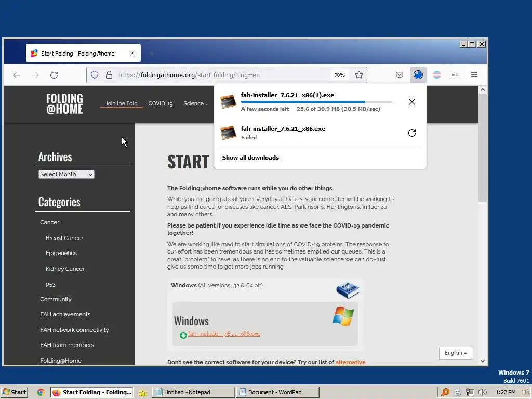Open a new tab with plus button
Screen dimensions: 532x399
[x=152, y=54]
